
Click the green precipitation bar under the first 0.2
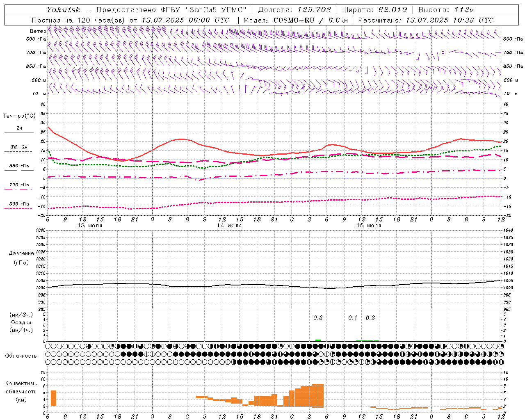(x=318, y=340)
